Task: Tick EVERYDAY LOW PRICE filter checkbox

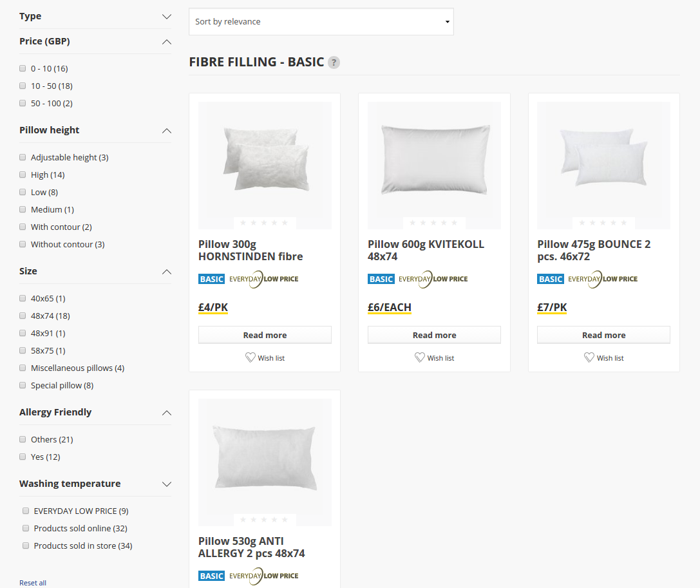Action: [x=26, y=511]
